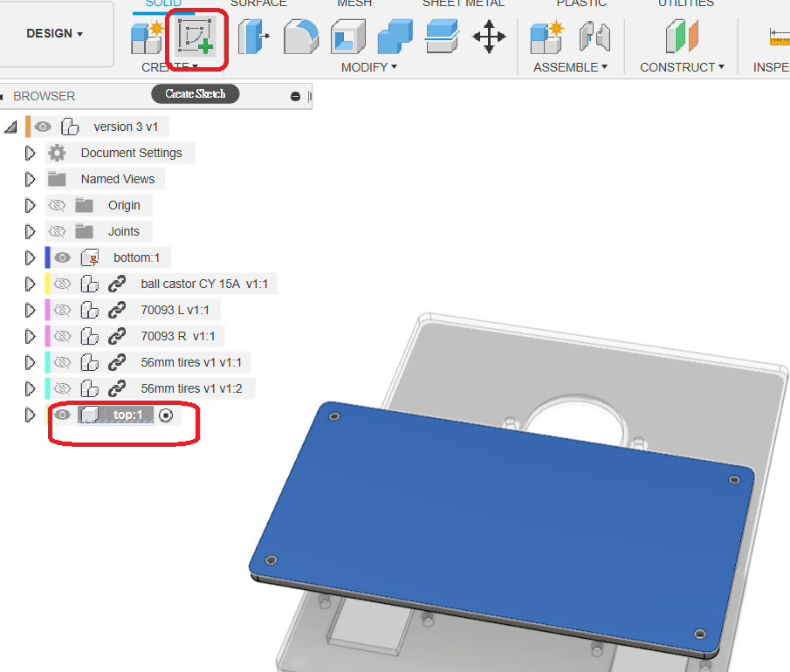Click the Named Views tree item
This screenshot has width=790, height=672.
point(116,178)
